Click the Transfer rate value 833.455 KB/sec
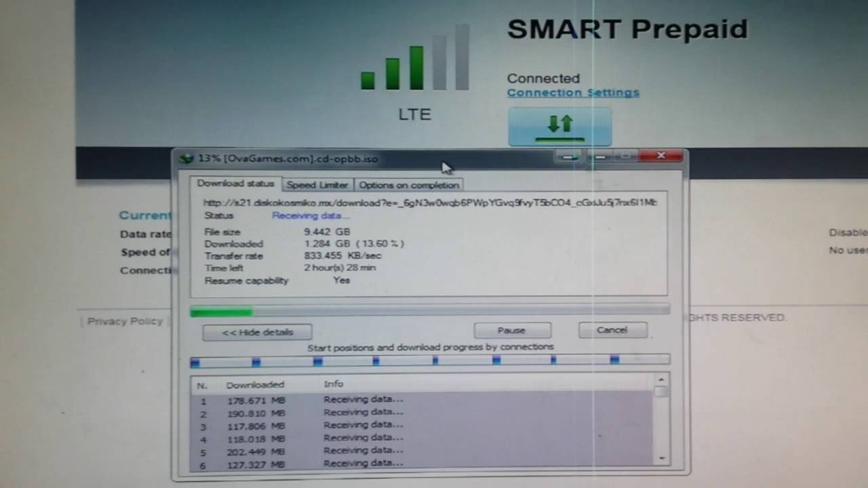The height and width of the screenshot is (488, 868). click(342, 256)
